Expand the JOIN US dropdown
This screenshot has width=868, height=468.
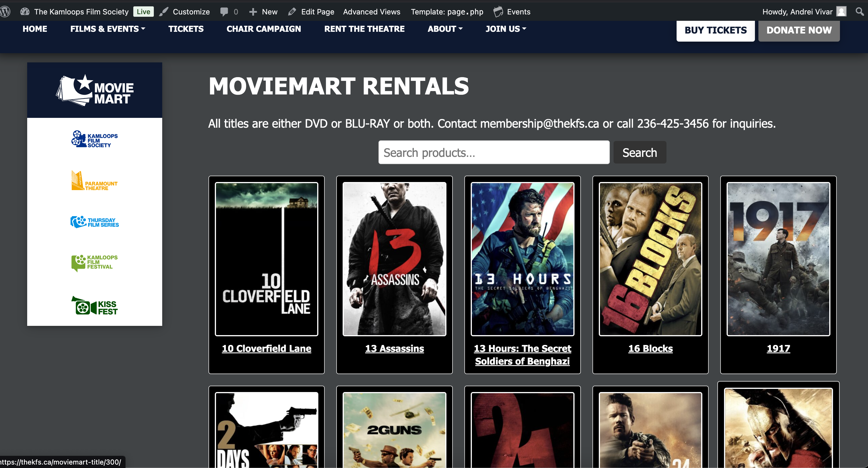click(x=506, y=29)
